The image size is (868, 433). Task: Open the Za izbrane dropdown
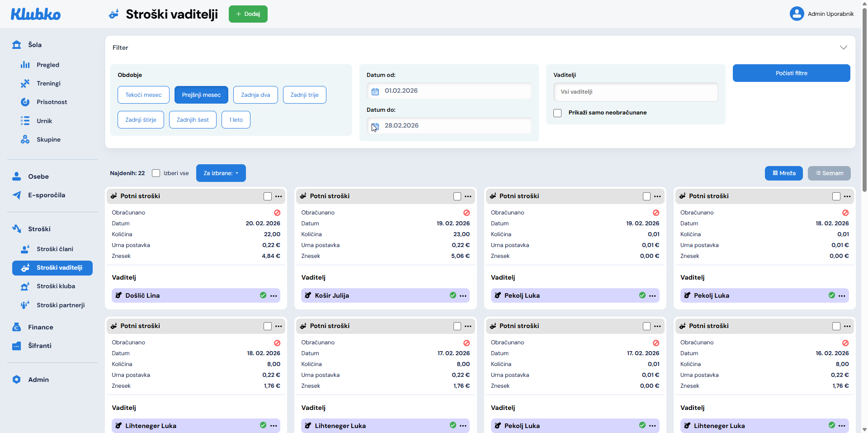click(221, 173)
